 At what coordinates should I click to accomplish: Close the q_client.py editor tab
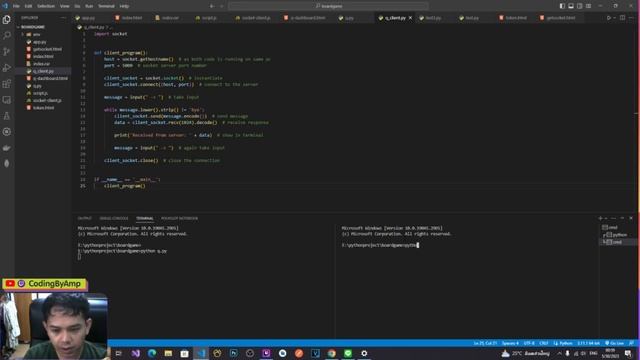pyautogui.click(x=410, y=18)
